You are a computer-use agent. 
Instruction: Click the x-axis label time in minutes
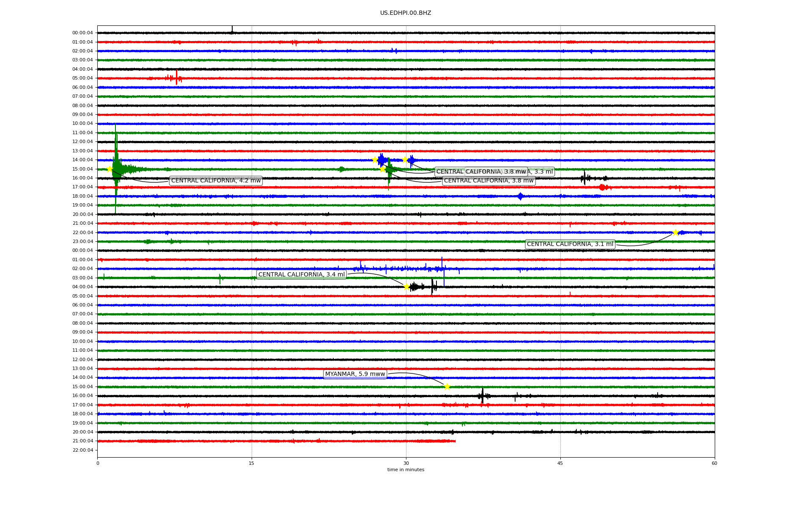[406, 470]
